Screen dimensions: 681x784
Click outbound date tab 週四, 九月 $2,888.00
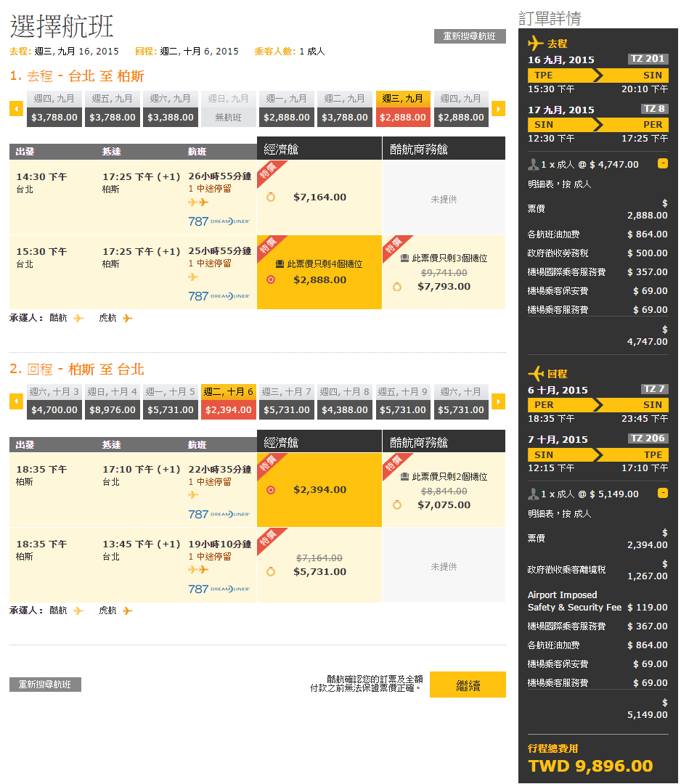[460, 108]
